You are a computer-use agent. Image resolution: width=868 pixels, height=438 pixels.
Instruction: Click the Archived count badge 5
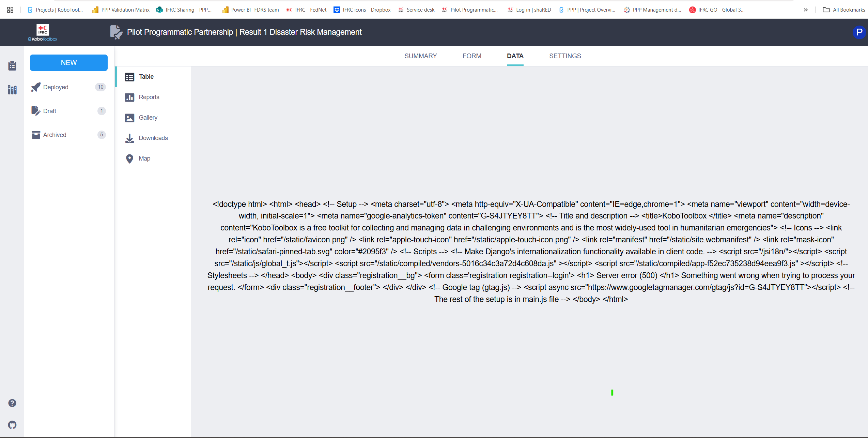click(102, 135)
